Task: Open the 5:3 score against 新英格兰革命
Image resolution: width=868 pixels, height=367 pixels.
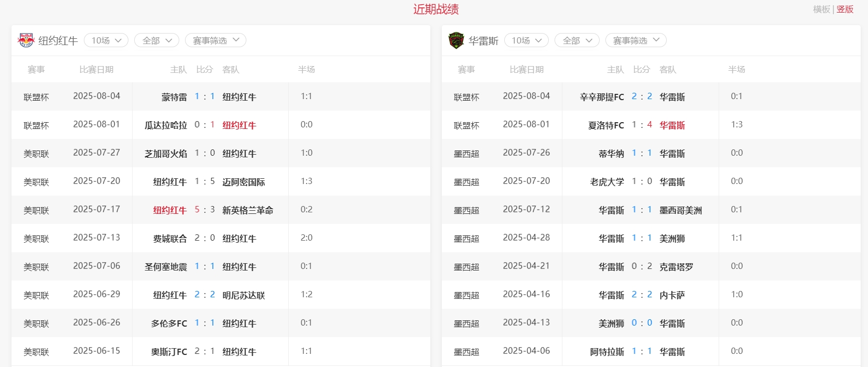Action: (x=204, y=210)
